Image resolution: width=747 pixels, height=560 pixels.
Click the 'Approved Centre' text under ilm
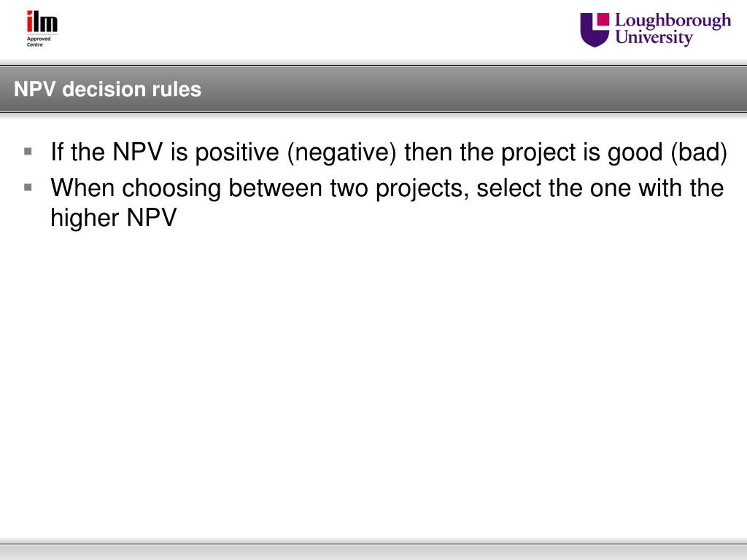39,42
